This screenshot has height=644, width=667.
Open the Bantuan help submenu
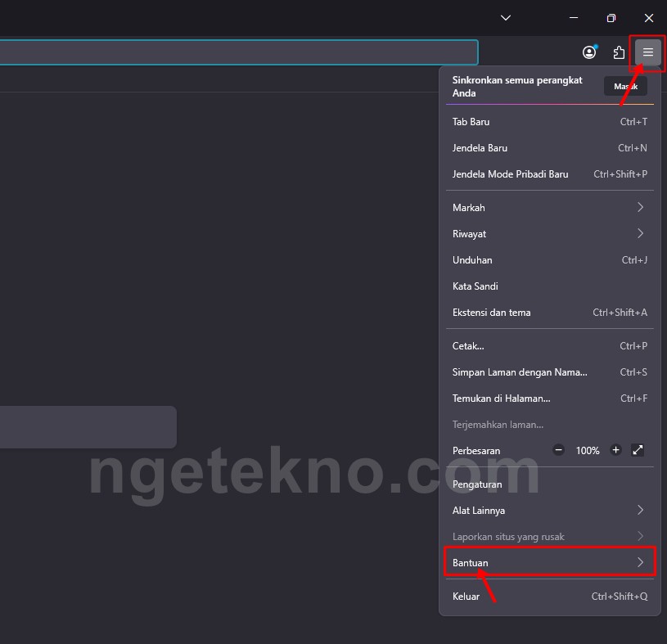549,563
